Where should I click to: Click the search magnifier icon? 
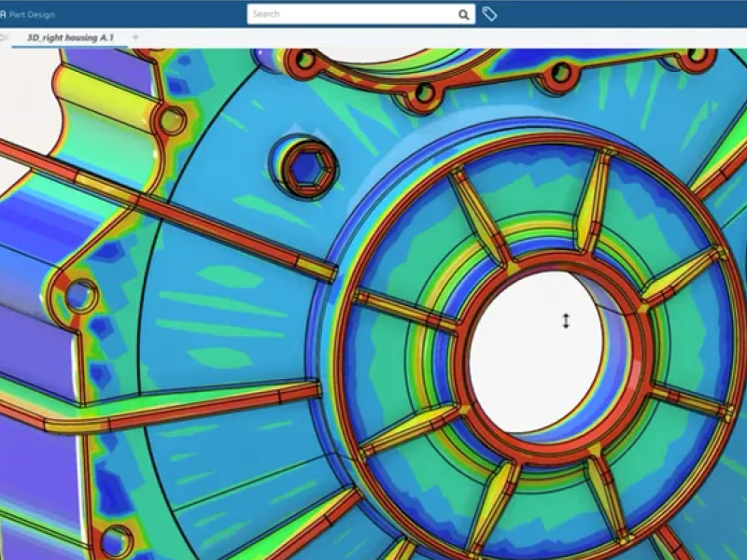click(x=464, y=13)
